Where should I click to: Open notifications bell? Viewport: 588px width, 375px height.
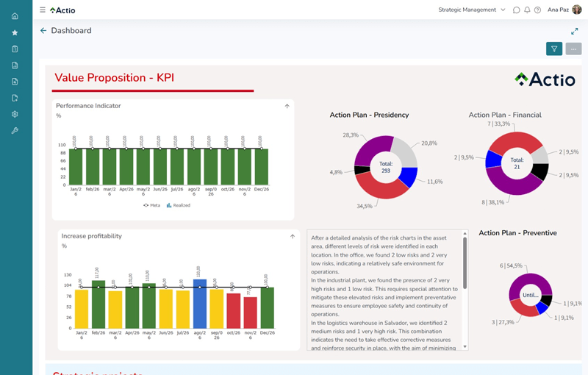point(527,10)
